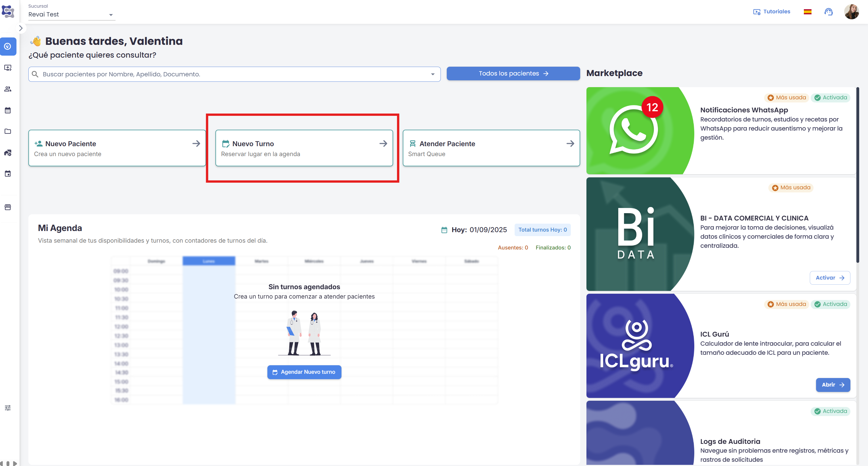Click Todos los pacientes button

[x=513, y=74]
